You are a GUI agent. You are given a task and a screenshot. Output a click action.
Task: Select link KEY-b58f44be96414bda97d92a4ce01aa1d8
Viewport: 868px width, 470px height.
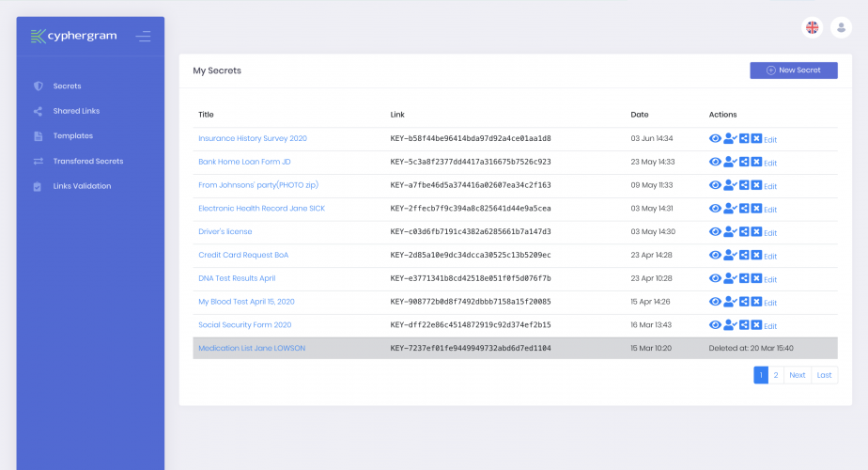(x=471, y=138)
